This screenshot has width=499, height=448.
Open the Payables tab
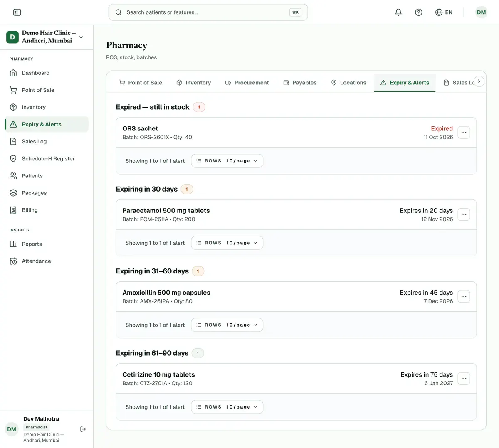tap(300, 83)
